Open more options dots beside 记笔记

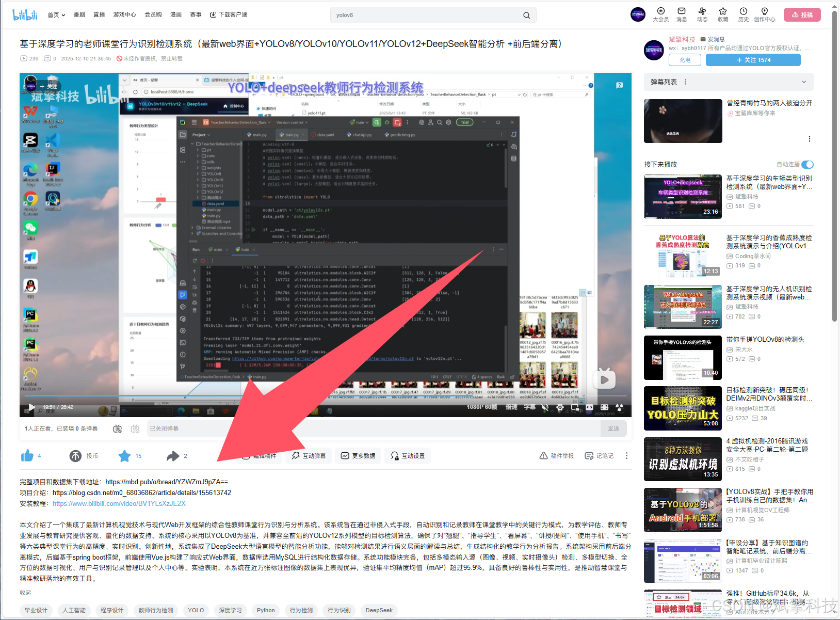pos(627,456)
